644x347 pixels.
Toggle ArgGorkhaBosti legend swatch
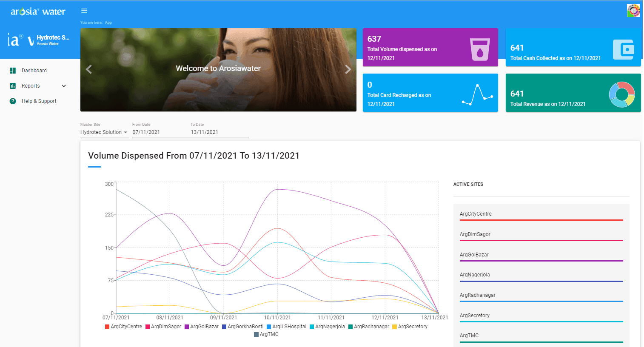pos(224,327)
